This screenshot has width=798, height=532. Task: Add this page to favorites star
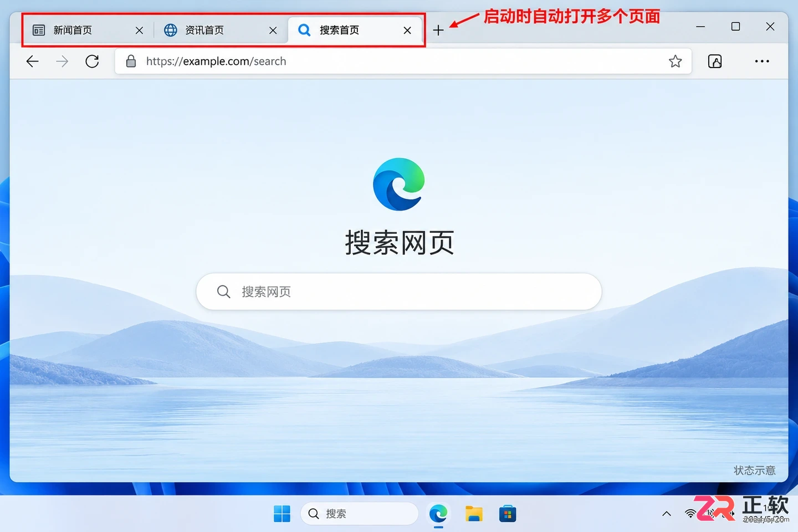675,61
